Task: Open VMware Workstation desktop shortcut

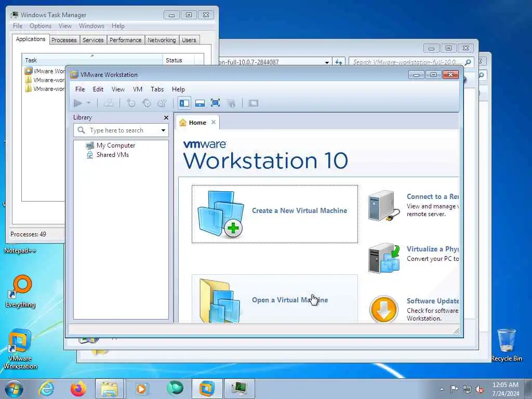Action: point(20,349)
